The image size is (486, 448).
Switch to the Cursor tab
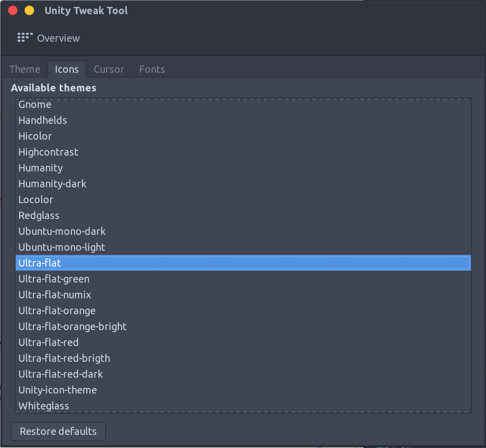pos(109,69)
